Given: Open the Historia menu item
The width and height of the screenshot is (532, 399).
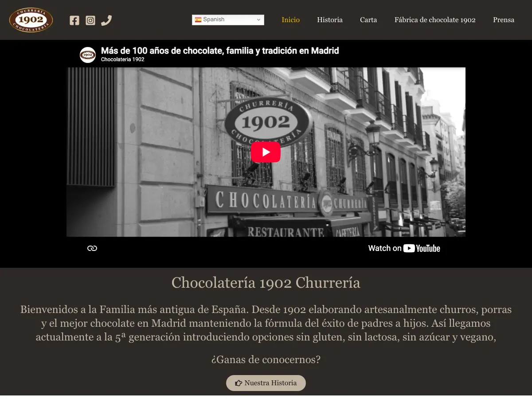Looking at the screenshot, I should 330,20.
